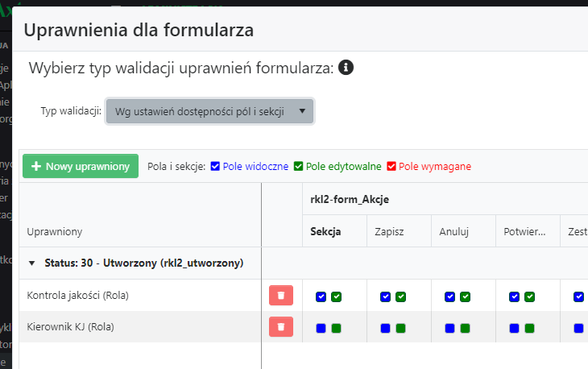The width and height of the screenshot is (588, 369).
Task: Click the plus icon on Nowy uprawniony
Action: (x=36, y=167)
